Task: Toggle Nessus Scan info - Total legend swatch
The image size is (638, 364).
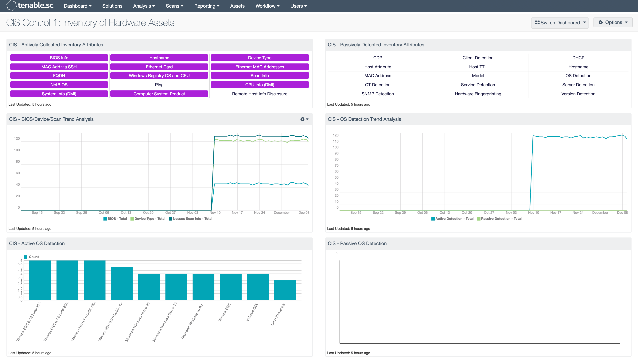Action: pyautogui.click(x=170, y=219)
